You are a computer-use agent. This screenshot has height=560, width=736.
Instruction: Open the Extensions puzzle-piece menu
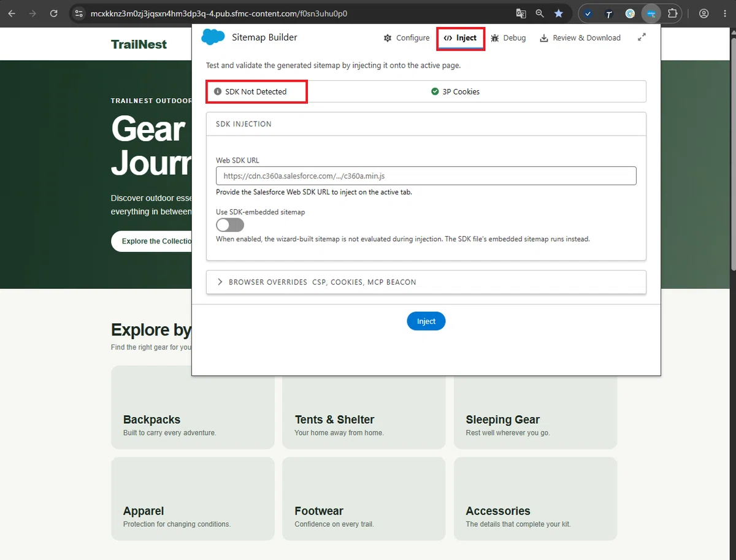pos(672,13)
